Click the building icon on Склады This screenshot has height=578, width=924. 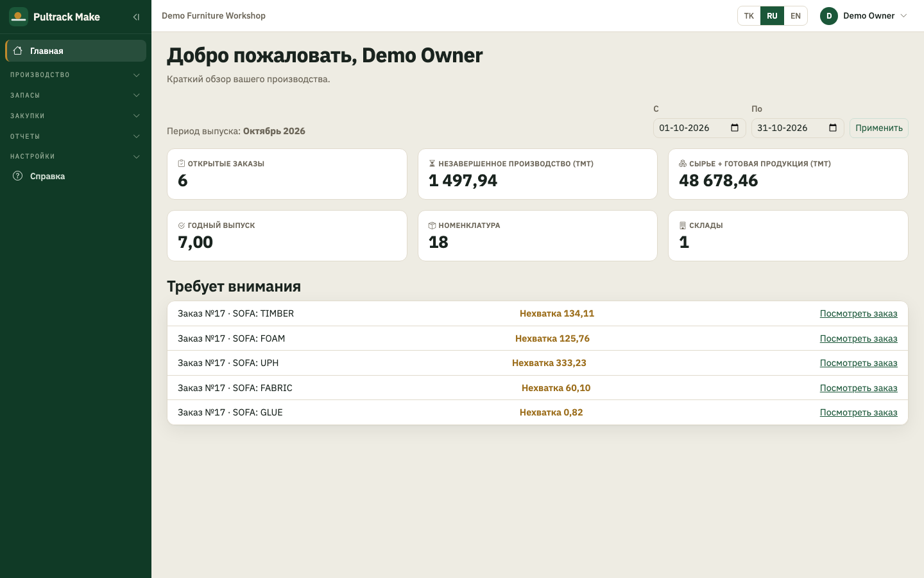(x=683, y=225)
